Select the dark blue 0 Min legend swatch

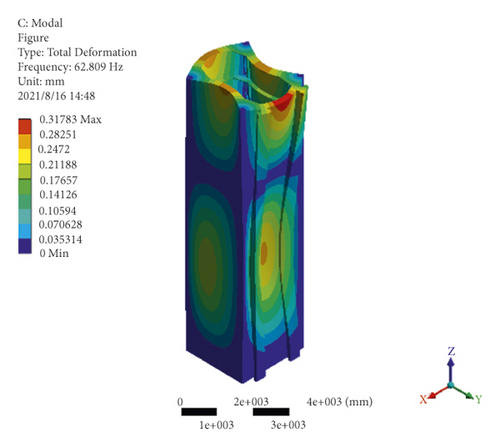[25, 246]
